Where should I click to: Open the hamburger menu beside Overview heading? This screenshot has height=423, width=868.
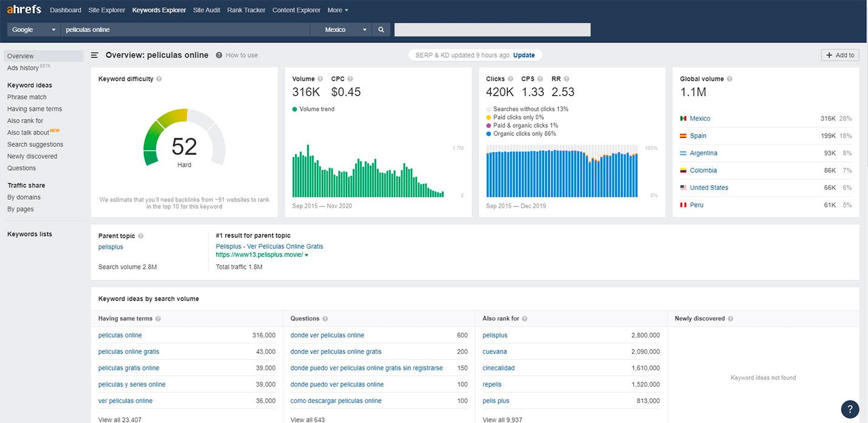[x=95, y=55]
